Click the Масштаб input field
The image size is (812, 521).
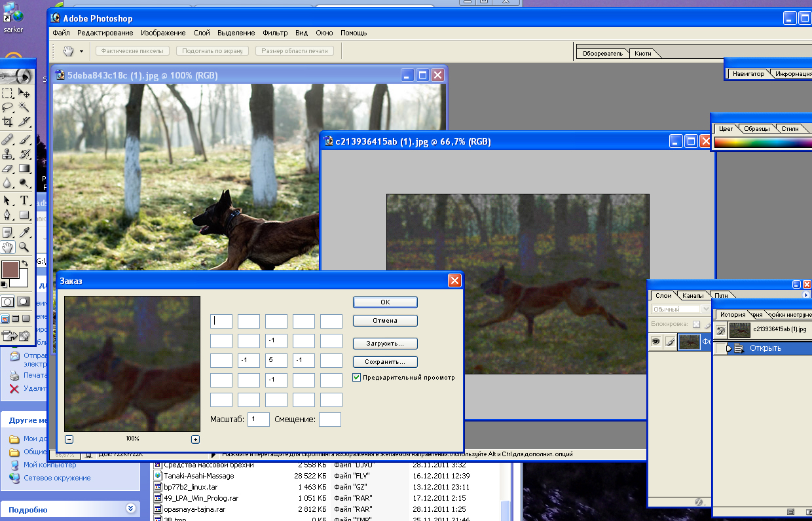[258, 420]
